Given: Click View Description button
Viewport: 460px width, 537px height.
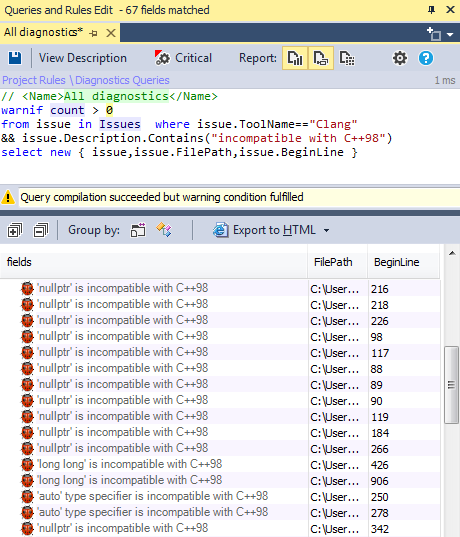Looking at the screenshot, I should (83, 58).
